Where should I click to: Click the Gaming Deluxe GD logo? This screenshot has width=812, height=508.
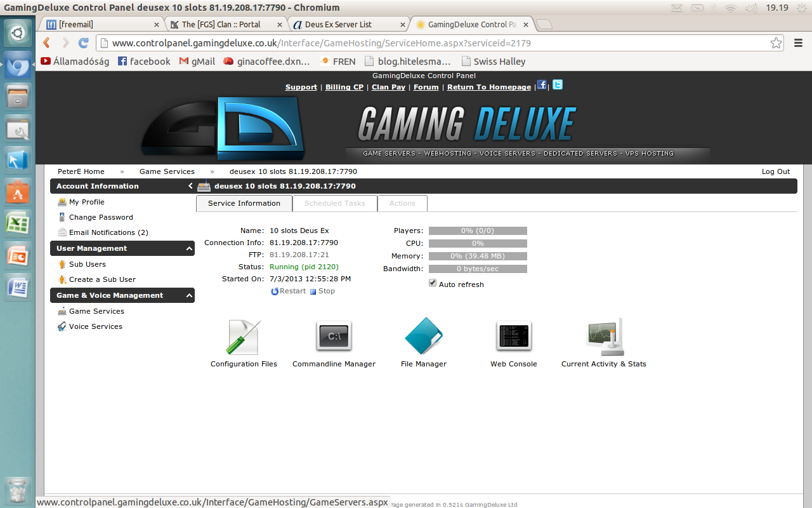[x=222, y=128]
